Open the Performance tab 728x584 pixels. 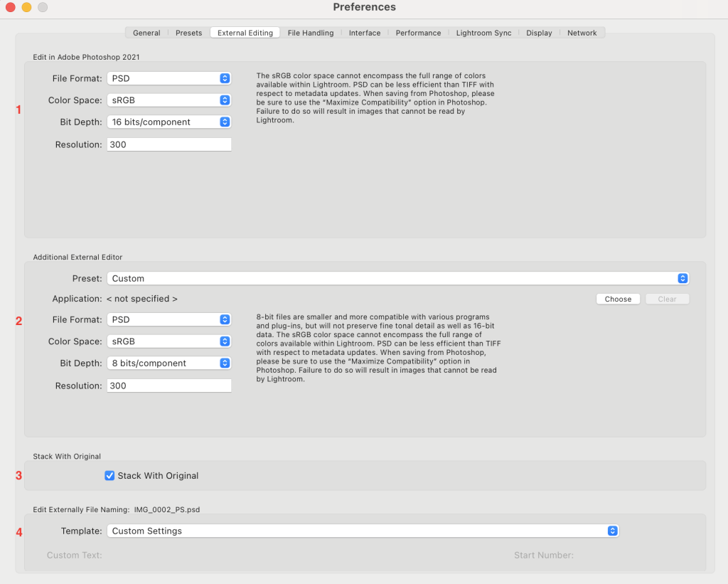coord(418,33)
